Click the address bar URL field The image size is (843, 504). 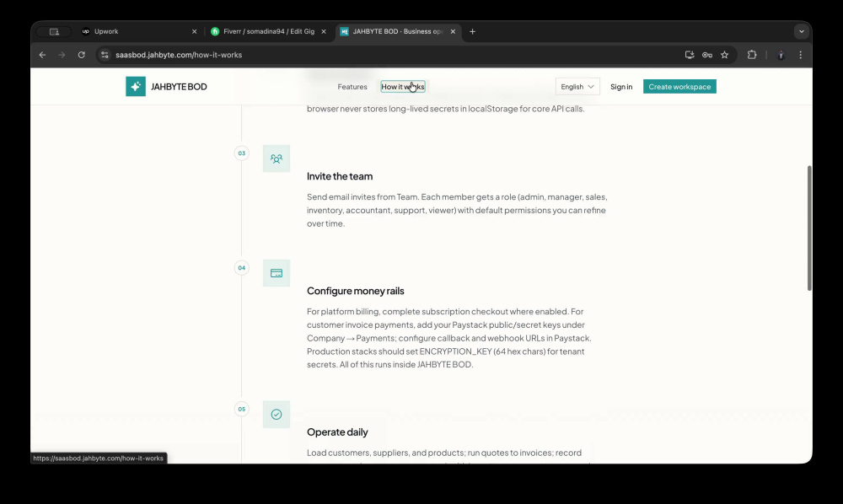point(387,55)
